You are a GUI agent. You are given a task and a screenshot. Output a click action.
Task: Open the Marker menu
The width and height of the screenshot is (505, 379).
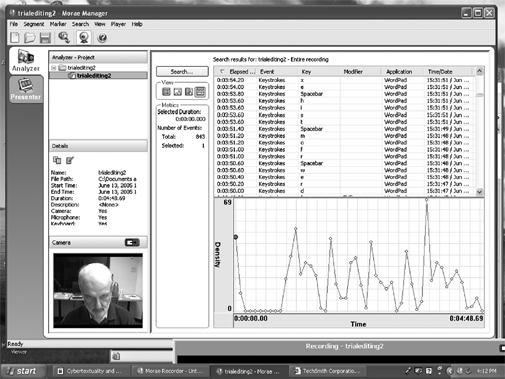pos(58,24)
